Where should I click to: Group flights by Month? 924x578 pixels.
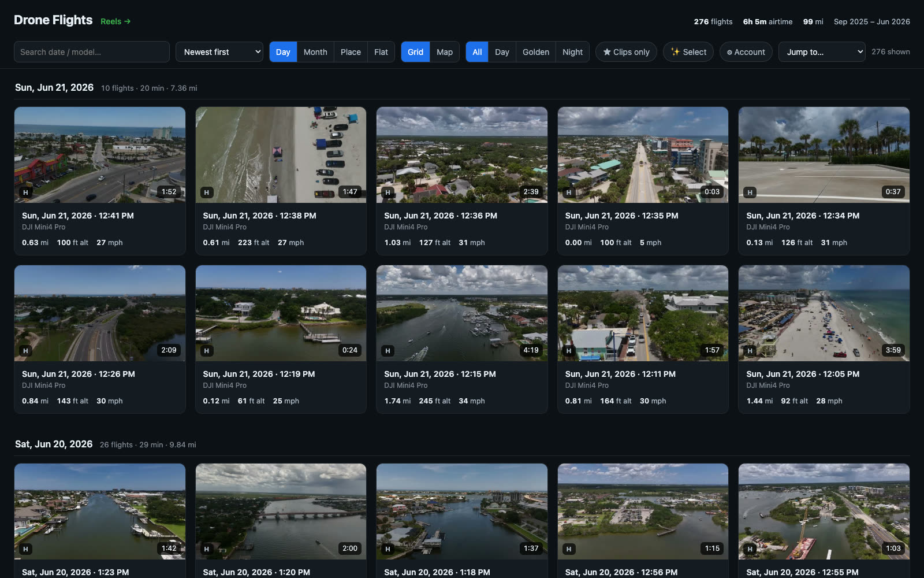tap(315, 52)
